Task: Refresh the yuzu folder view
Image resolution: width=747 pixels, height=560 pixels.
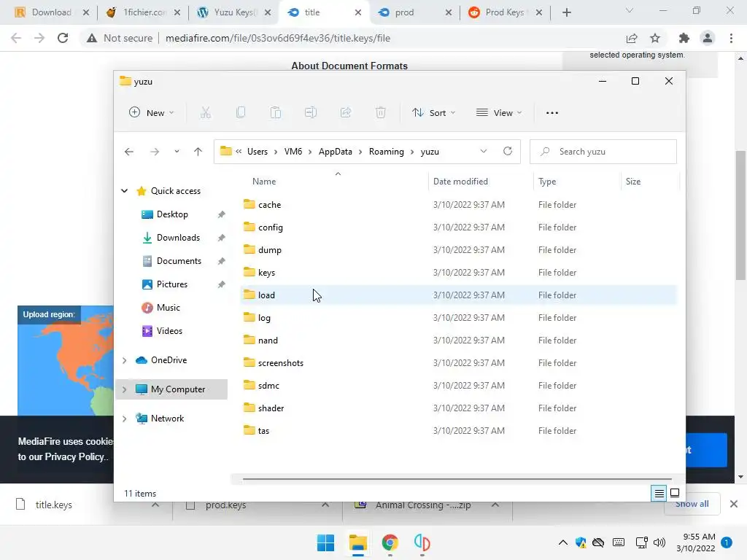Action: pos(508,151)
